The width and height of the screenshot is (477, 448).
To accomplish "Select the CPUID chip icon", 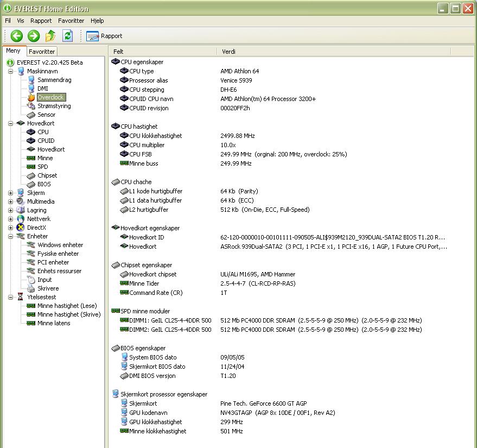I will (31, 141).
